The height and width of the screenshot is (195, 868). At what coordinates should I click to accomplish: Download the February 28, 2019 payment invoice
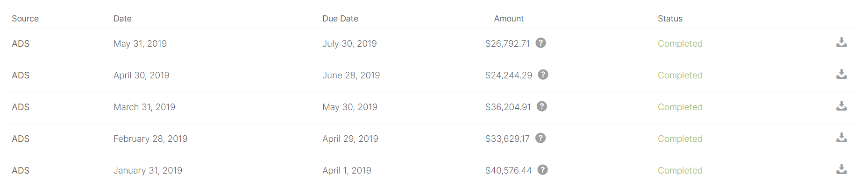tap(841, 138)
